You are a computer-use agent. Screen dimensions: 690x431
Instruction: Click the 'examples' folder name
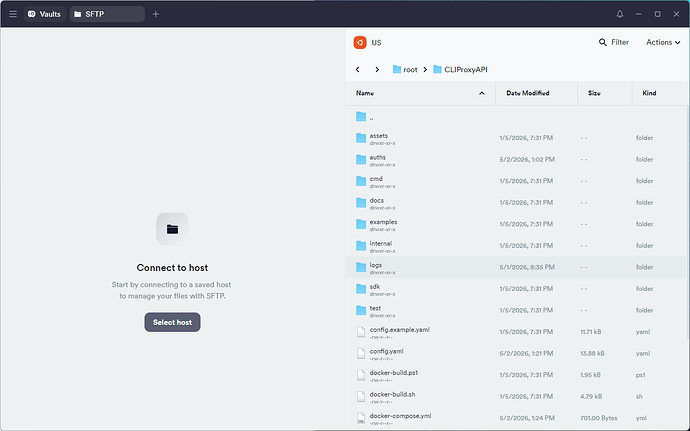pyautogui.click(x=383, y=222)
